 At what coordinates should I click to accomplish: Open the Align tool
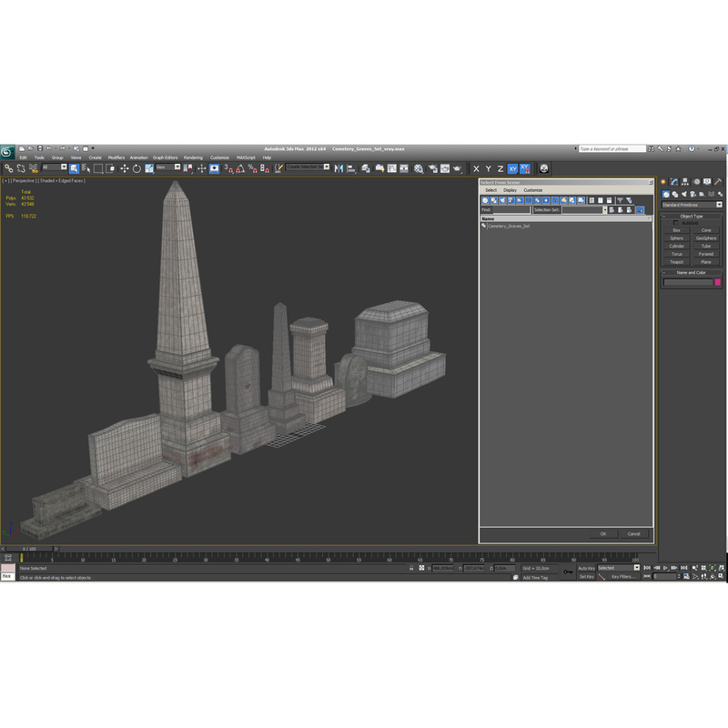click(x=350, y=168)
